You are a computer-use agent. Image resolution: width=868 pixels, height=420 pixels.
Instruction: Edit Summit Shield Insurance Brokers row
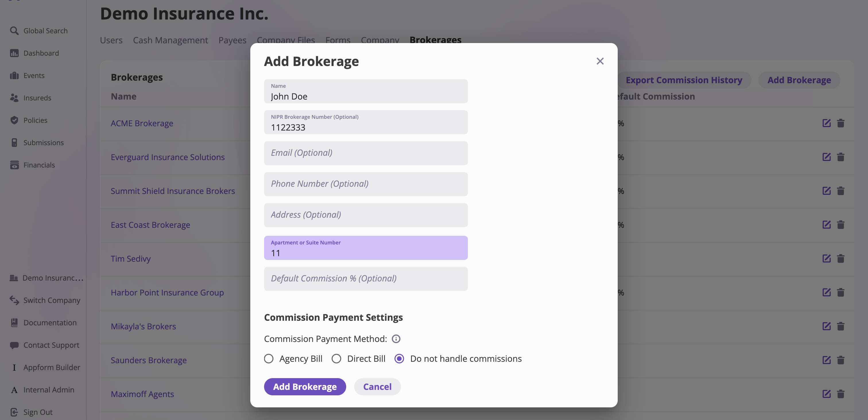[x=826, y=190]
